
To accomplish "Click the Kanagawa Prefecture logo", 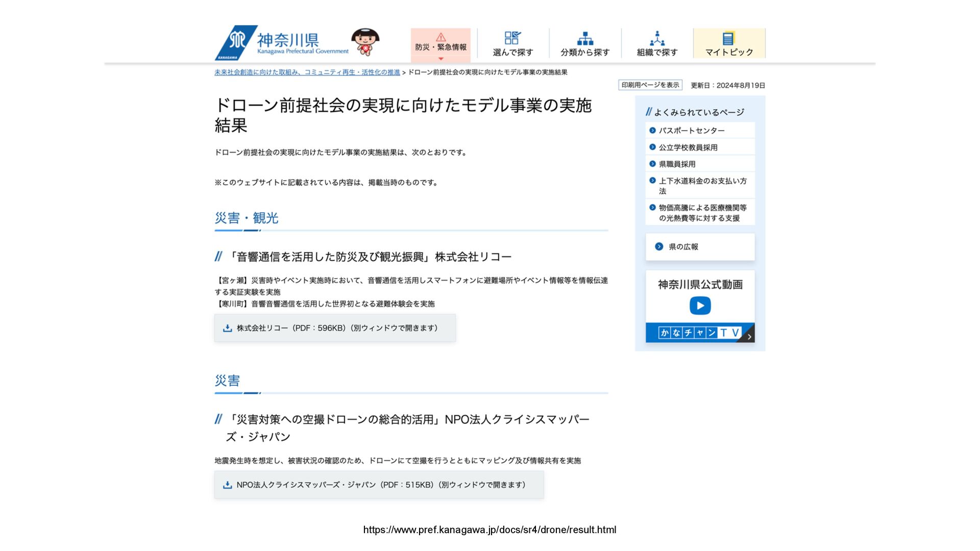I will tap(282, 43).
